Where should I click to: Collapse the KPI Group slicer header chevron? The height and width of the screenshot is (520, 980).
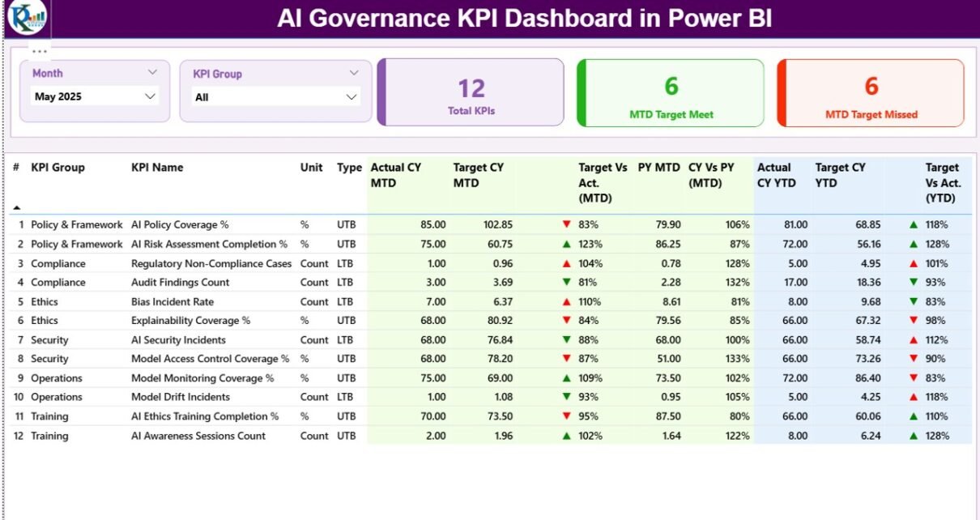[x=354, y=73]
